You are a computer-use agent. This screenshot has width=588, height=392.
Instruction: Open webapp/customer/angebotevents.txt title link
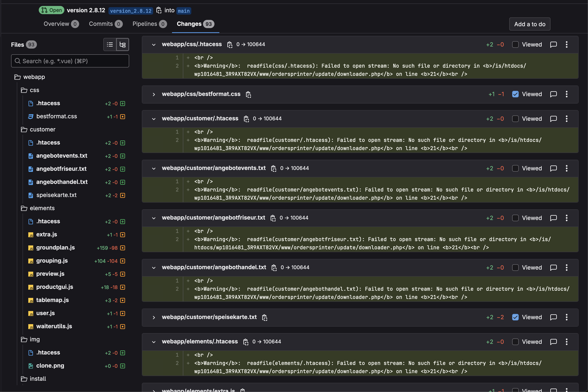pos(214,168)
